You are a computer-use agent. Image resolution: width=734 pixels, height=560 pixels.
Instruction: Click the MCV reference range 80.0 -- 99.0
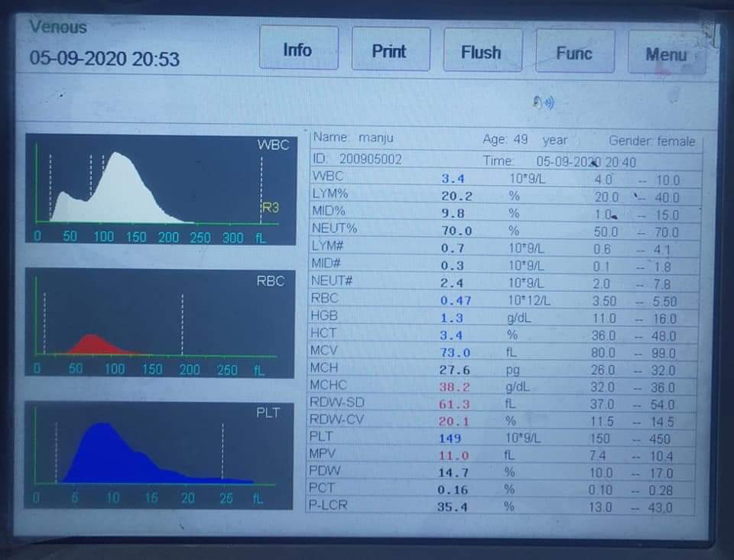[x=633, y=353]
